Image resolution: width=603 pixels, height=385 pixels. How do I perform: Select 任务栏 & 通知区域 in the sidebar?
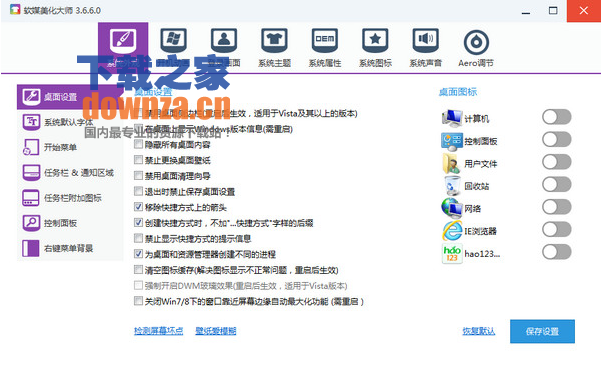70,173
